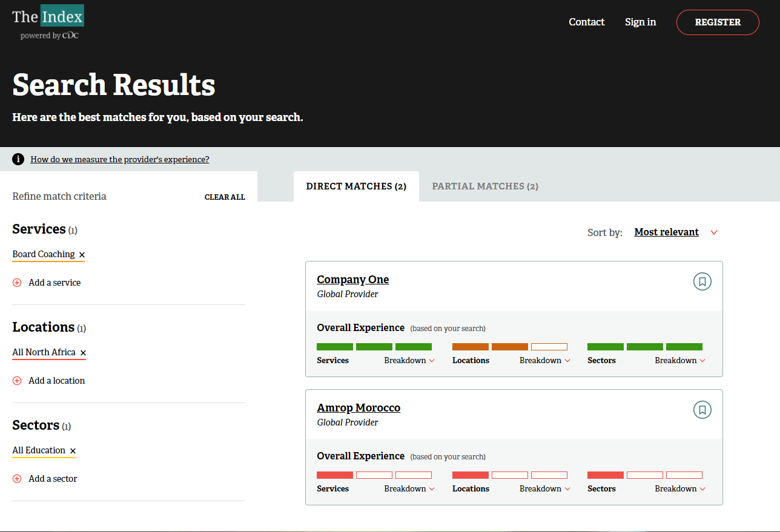780x532 pixels.
Task: Clear all match criteria
Action: 225,197
